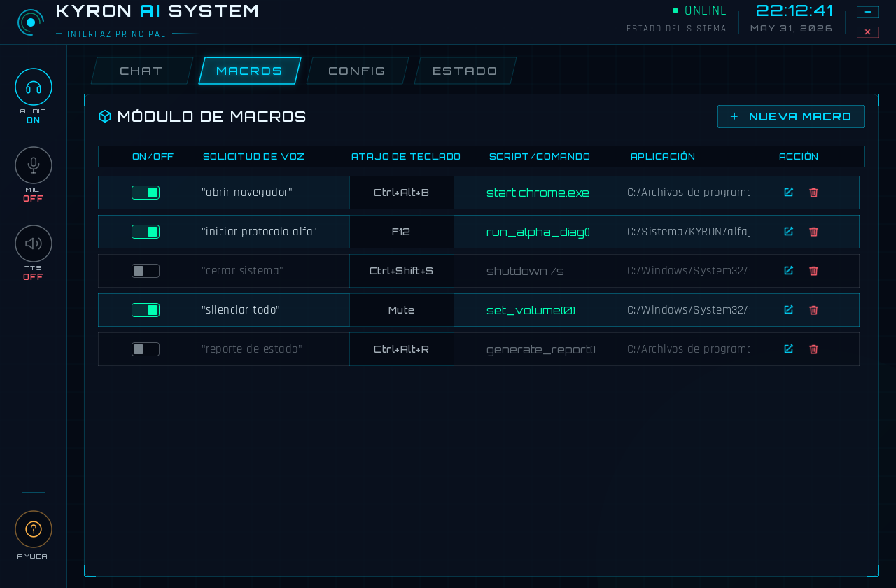Screen dimensions: 896x588
Task: Click the "cerrar sistema" voice request
Action: click(x=242, y=271)
